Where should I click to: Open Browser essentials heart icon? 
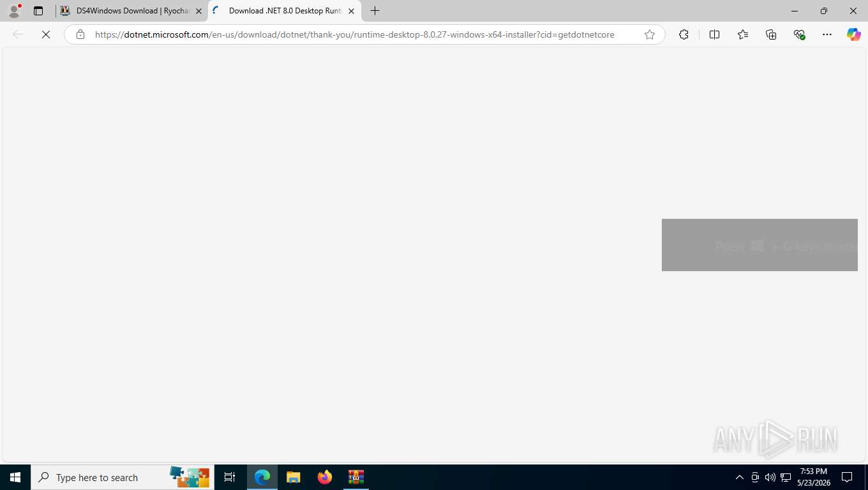[x=799, y=34]
